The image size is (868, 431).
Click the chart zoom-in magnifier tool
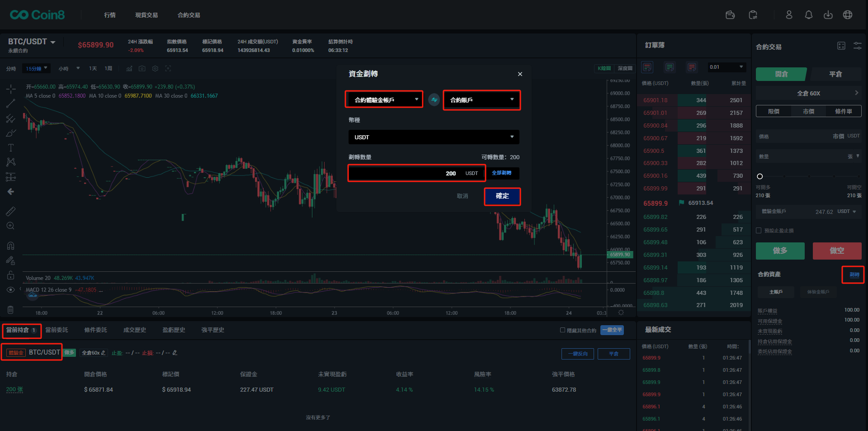[x=11, y=226]
